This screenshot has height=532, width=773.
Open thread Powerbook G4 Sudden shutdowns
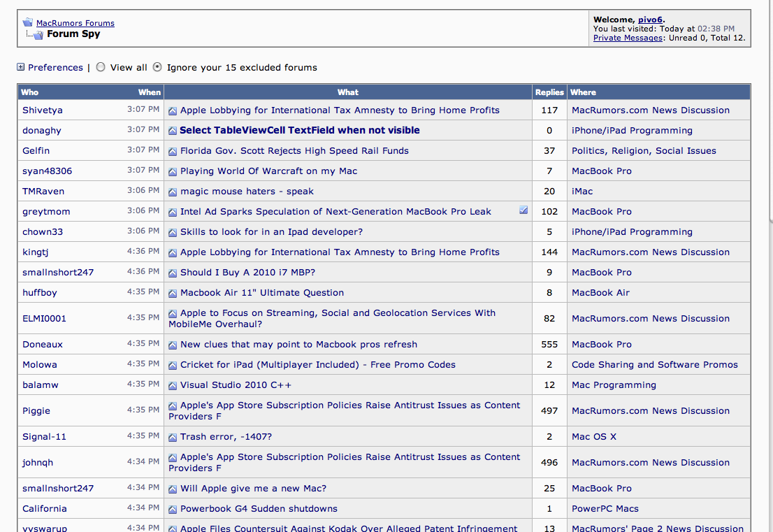pos(259,509)
